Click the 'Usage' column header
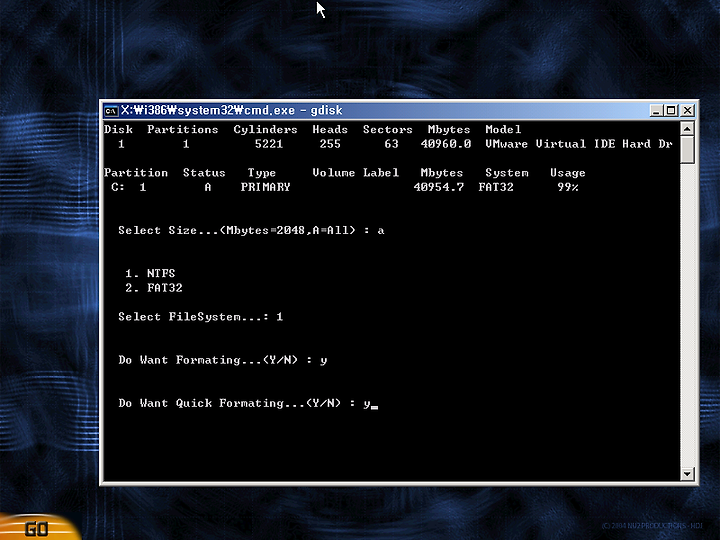The height and width of the screenshot is (540, 720). (568, 173)
